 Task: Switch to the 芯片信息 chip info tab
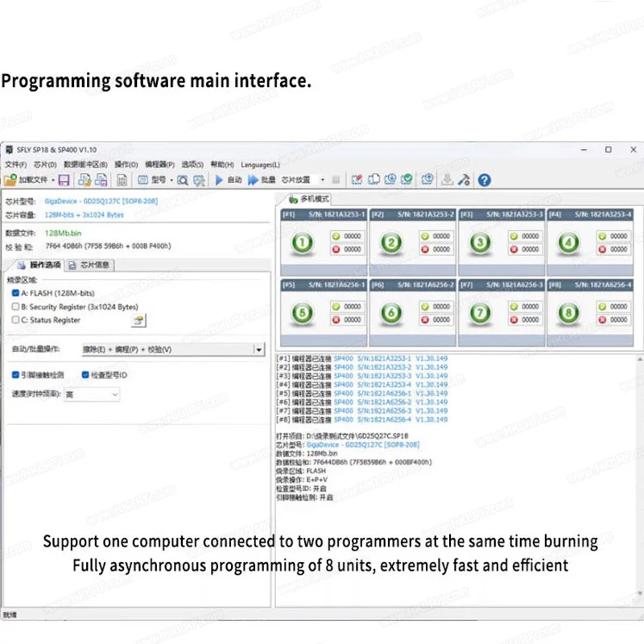(x=89, y=265)
